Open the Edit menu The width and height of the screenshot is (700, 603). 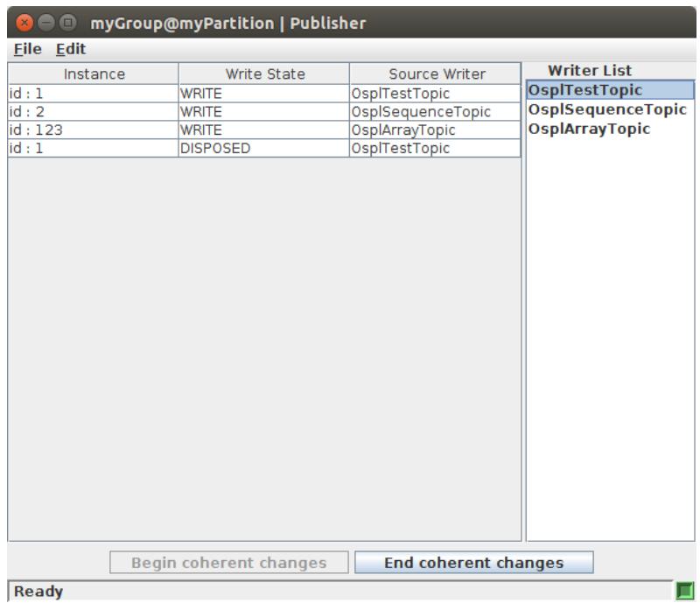pos(71,49)
